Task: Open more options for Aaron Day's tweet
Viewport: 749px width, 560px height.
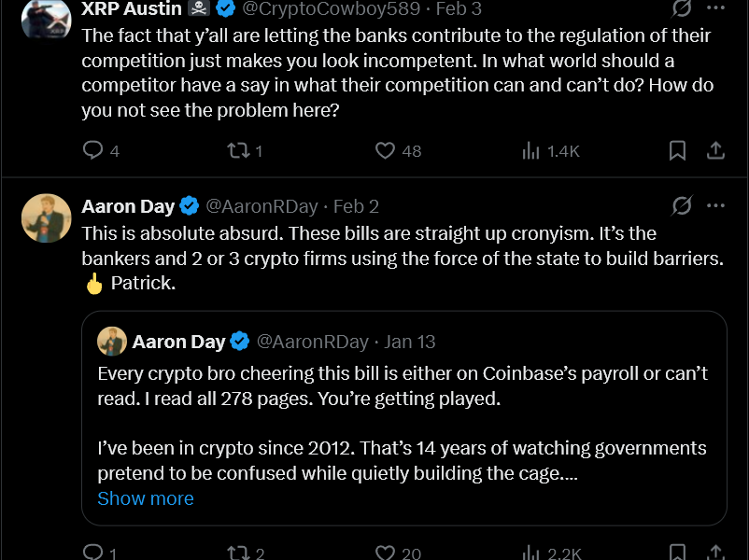Action: [715, 205]
